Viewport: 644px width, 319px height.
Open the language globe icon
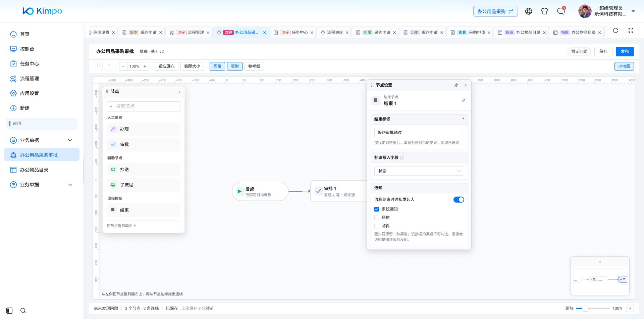(529, 11)
